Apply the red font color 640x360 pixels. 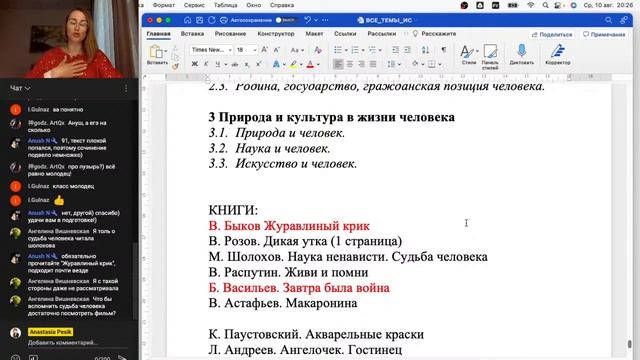[x=310, y=64]
